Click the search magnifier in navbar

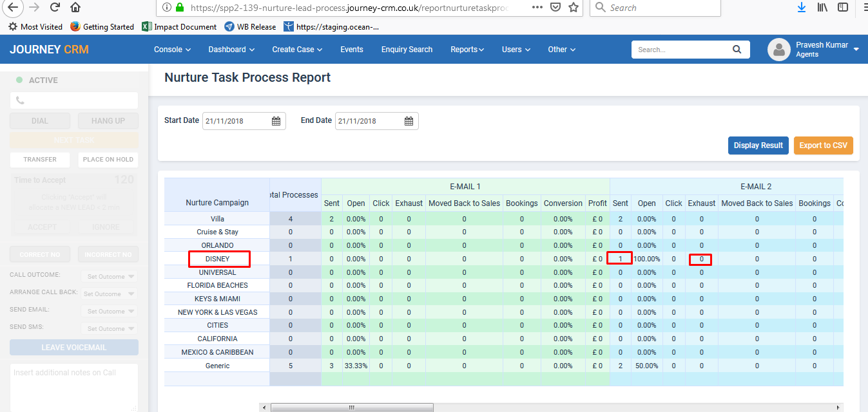click(737, 50)
